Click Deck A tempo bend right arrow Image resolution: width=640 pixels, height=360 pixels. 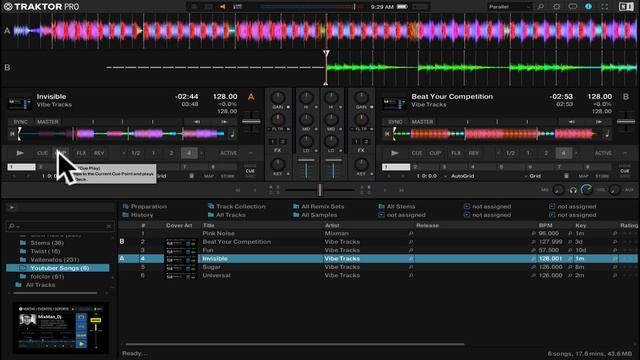[224, 122]
